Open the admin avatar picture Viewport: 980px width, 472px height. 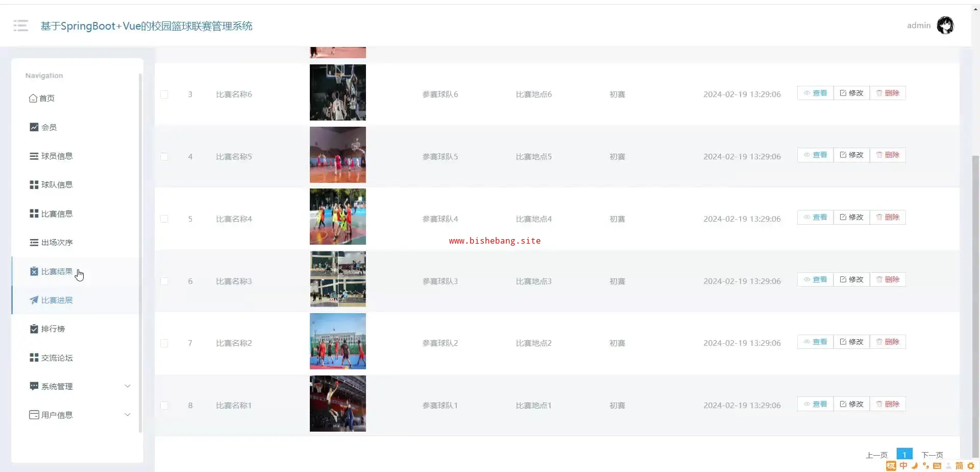click(945, 26)
